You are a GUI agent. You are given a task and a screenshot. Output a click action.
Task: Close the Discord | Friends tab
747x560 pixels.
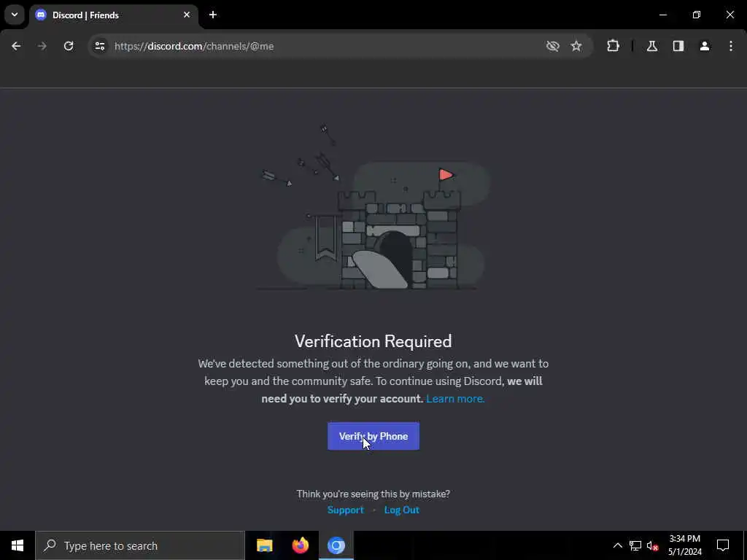187,15
